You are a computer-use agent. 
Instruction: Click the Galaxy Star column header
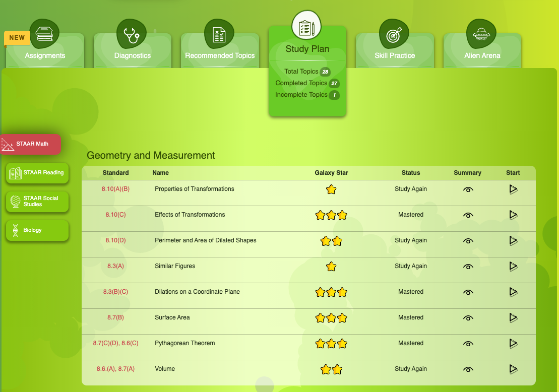coord(331,172)
